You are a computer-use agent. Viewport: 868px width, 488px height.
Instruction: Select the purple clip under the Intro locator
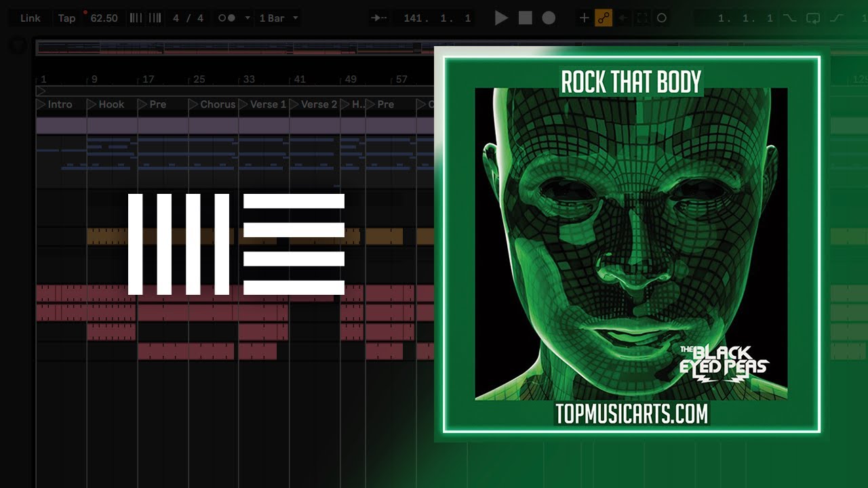tap(61, 125)
